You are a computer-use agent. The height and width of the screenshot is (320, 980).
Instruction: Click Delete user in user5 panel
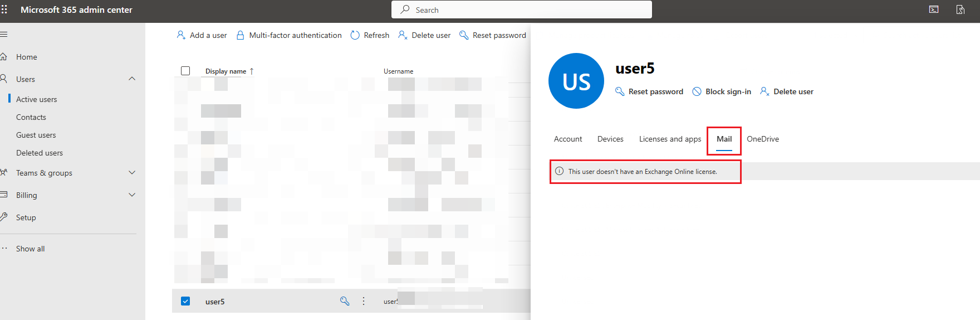click(x=786, y=91)
